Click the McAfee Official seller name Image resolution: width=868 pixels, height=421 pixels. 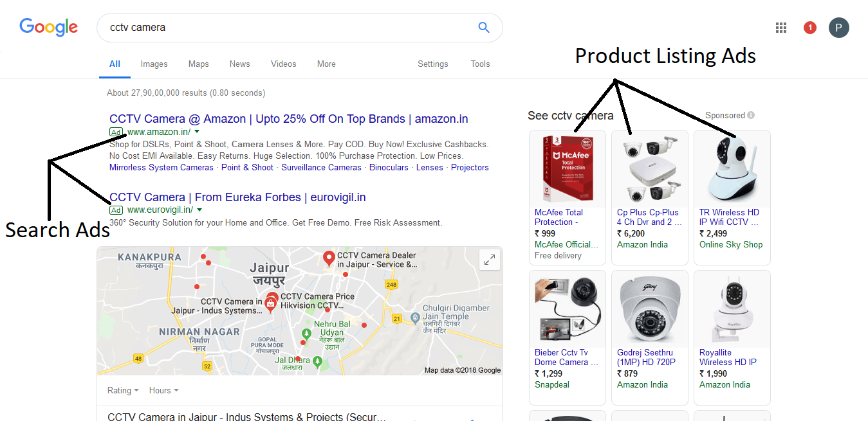567,244
